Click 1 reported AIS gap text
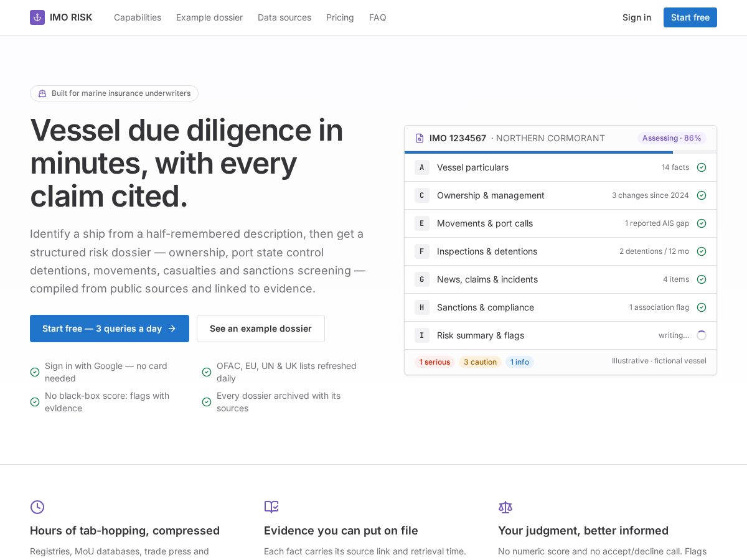 pyautogui.click(x=657, y=223)
